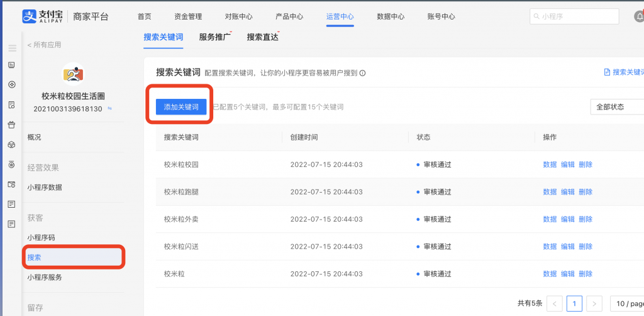644x316 pixels.
Task: Select 概况 in the sidebar
Action: tap(34, 137)
